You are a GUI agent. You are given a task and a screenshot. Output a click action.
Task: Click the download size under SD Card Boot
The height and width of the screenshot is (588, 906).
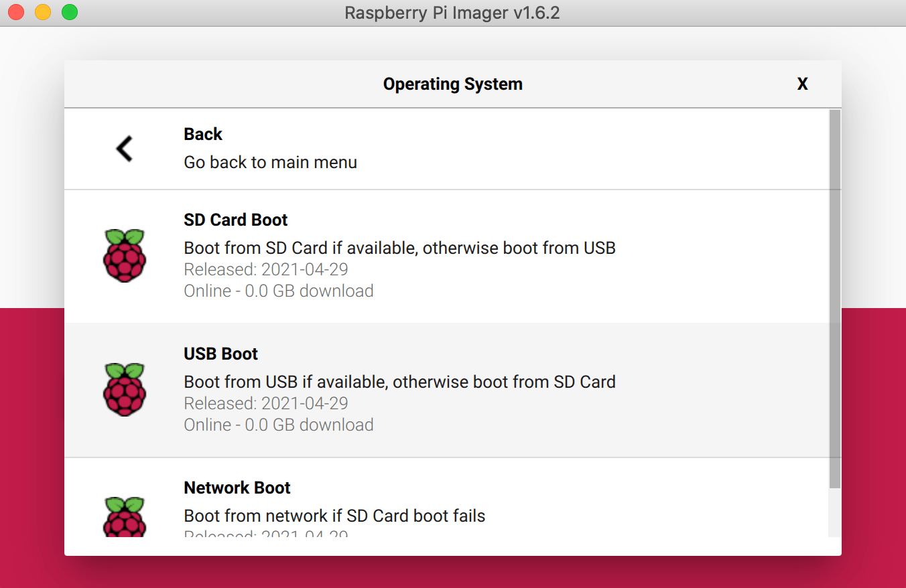coord(279,291)
